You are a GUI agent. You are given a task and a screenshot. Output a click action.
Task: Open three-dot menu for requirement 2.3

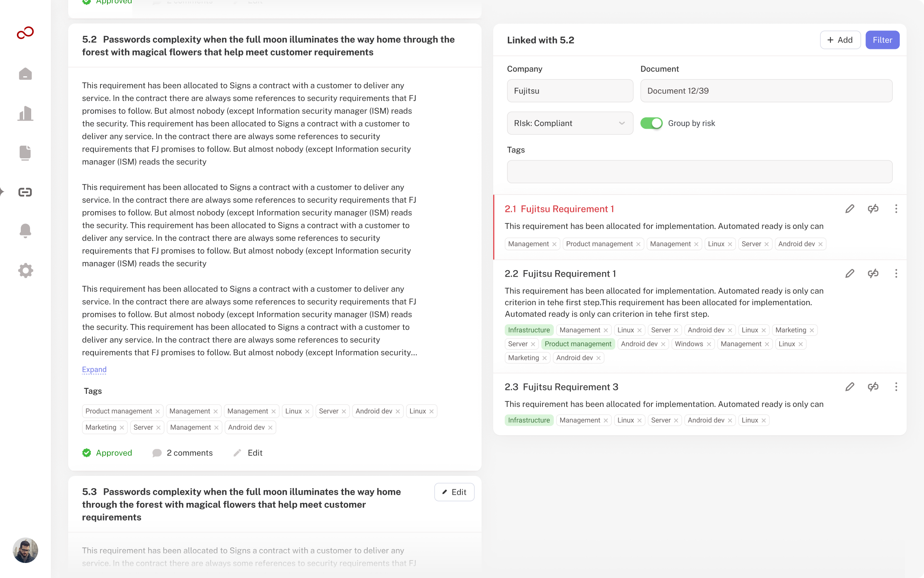pyautogui.click(x=896, y=387)
